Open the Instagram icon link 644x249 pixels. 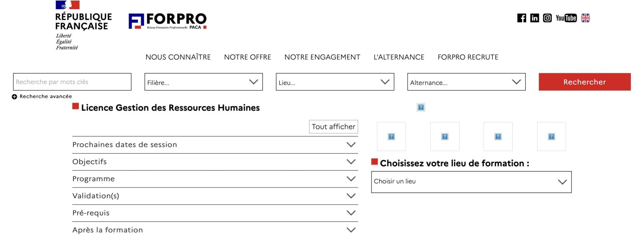547,18
